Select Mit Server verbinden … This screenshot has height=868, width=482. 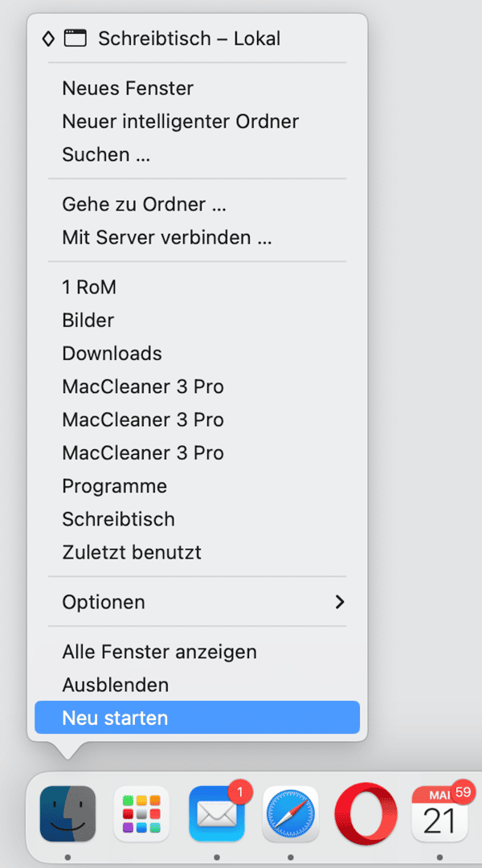167,238
